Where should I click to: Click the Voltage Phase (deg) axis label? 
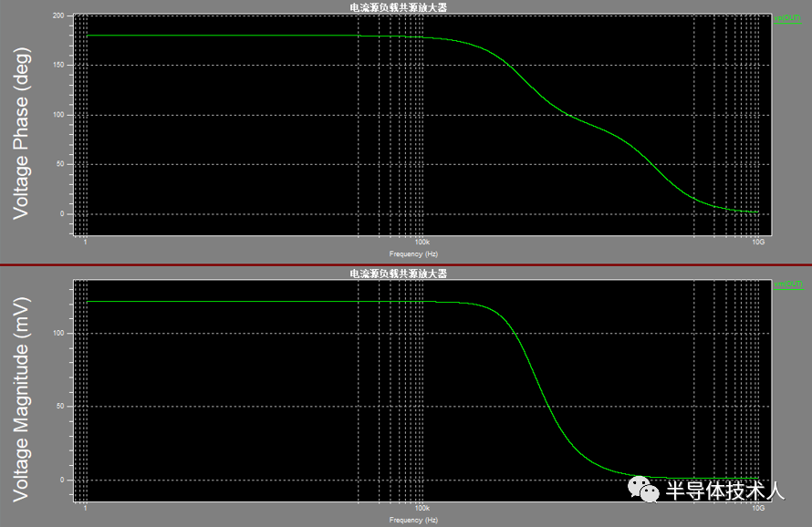tap(21, 133)
